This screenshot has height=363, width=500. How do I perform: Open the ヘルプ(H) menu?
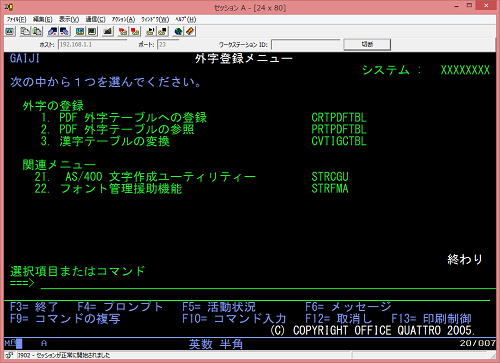pyautogui.click(x=185, y=19)
